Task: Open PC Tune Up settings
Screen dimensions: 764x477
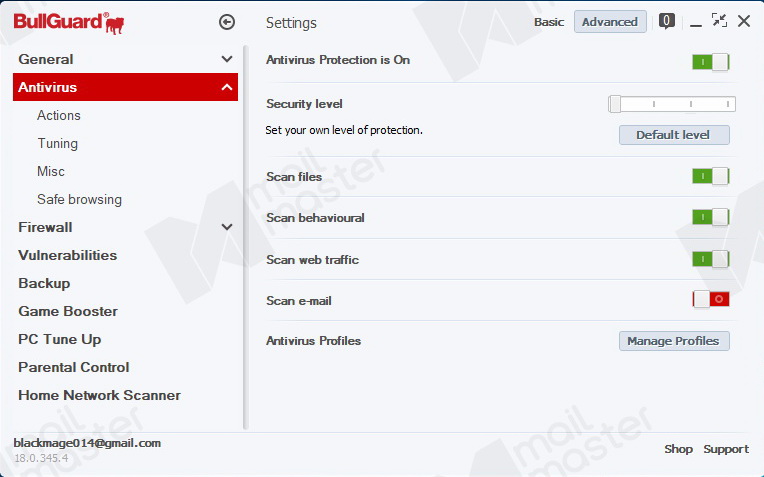Action: tap(60, 340)
